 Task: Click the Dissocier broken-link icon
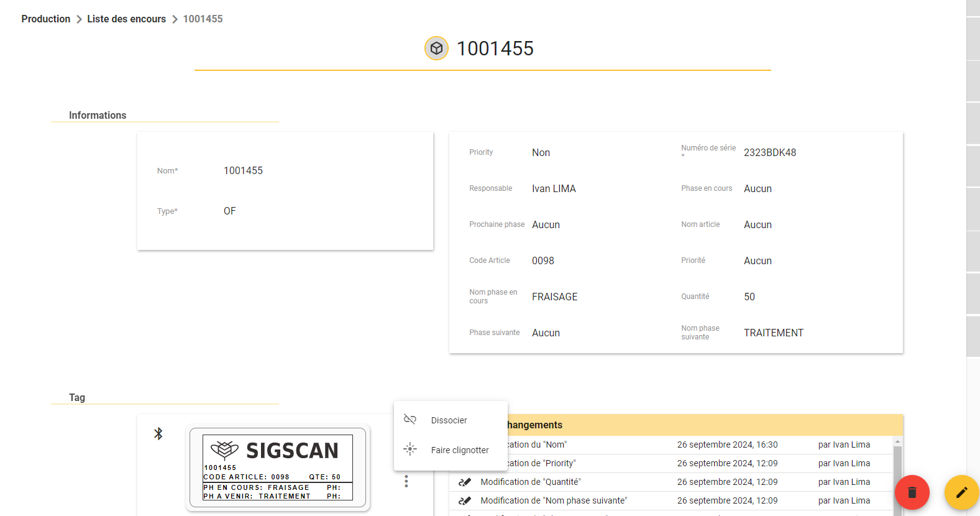pos(410,420)
